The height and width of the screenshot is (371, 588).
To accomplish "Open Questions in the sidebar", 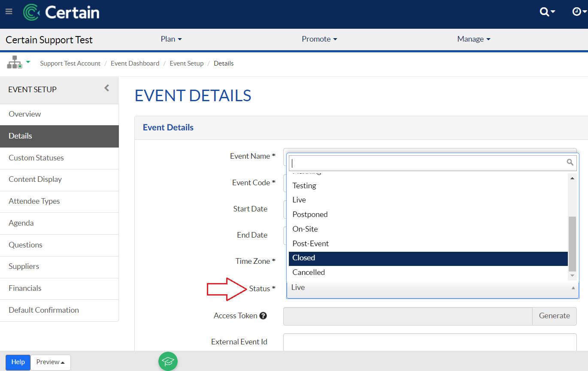I will coord(59,245).
